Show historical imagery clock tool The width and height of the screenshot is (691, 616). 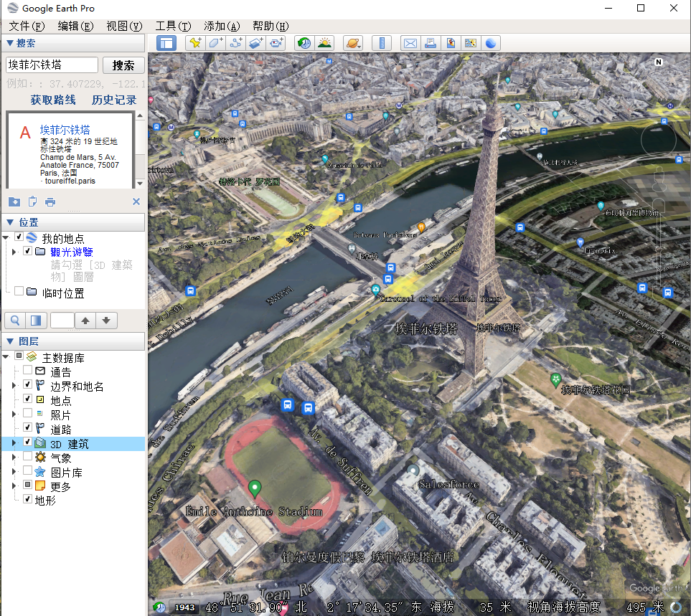point(304,43)
